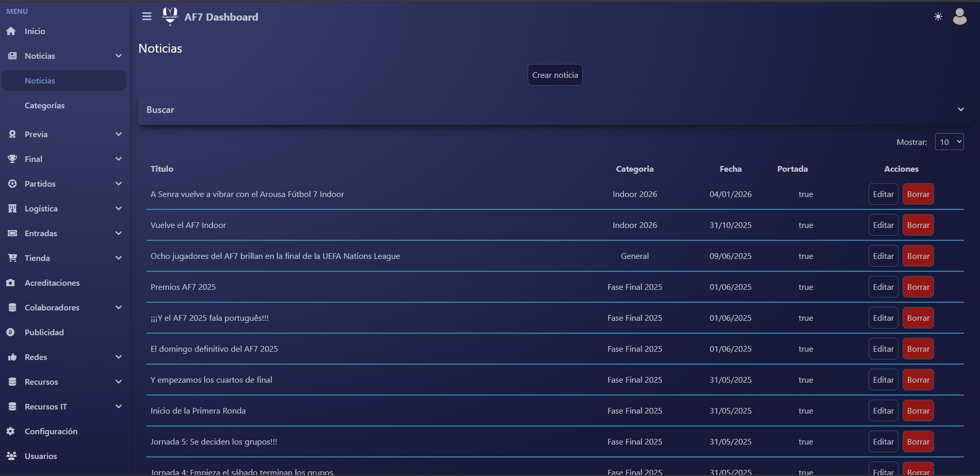The width and height of the screenshot is (980, 476).
Task: Click the coin icon beside Publicidad
Action: (10, 332)
